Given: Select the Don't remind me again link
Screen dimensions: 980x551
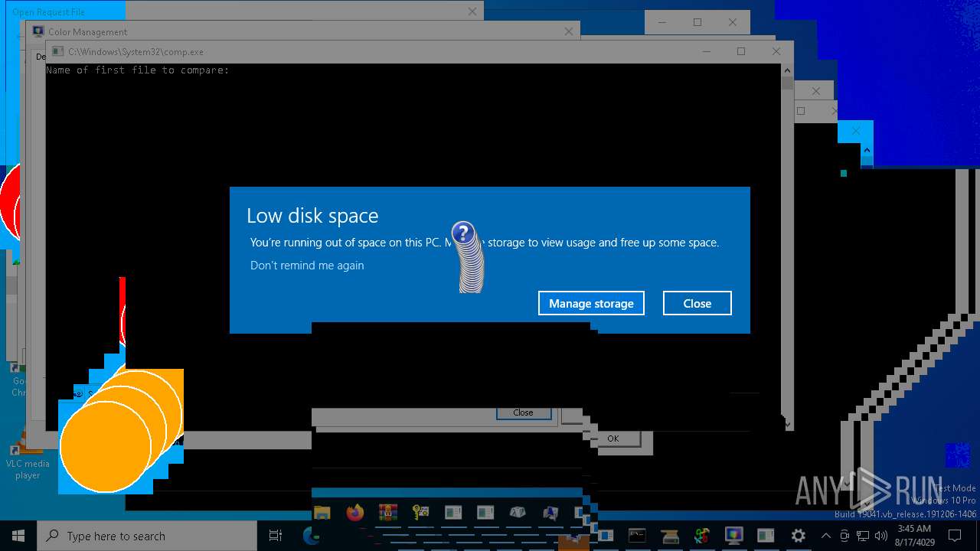Looking at the screenshot, I should (307, 265).
